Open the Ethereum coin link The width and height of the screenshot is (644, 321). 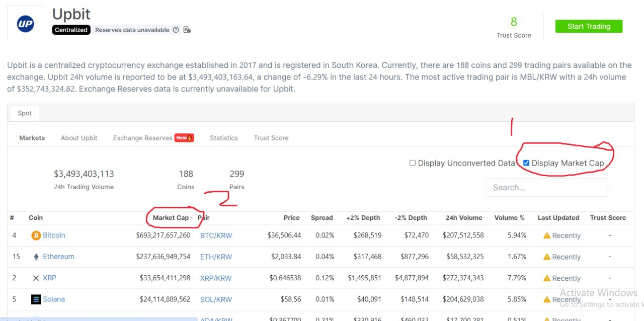click(x=58, y=257)
